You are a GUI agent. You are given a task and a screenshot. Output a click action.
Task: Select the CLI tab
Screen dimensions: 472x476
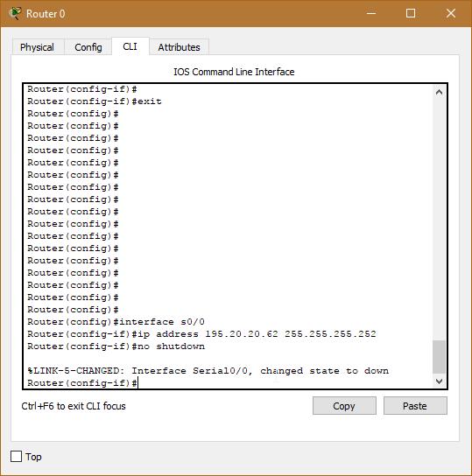tap(130, 46)
